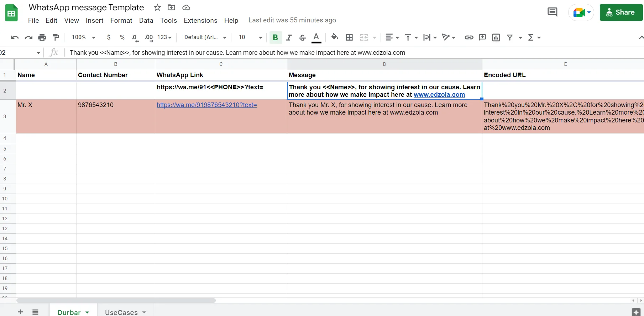
Task: Click the Undo arrow icon
Action: [15, 37]
